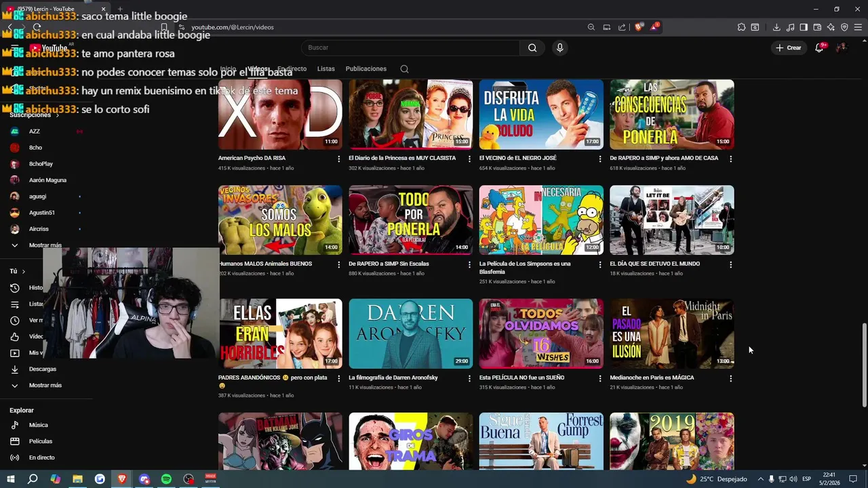The image size is (868, 488).
Task: Open Brave Leo AI sparkle icon
Action: click(x=831, y=27)
